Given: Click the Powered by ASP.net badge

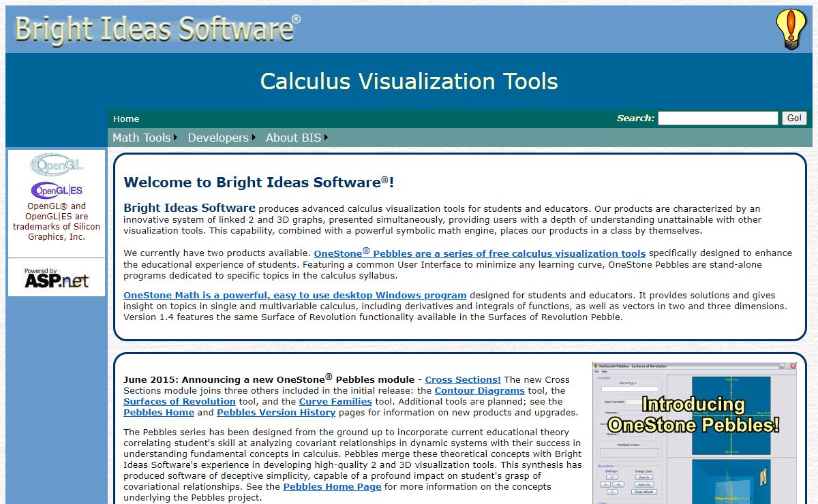Looking at the screenshot, I should pos(57,277).
